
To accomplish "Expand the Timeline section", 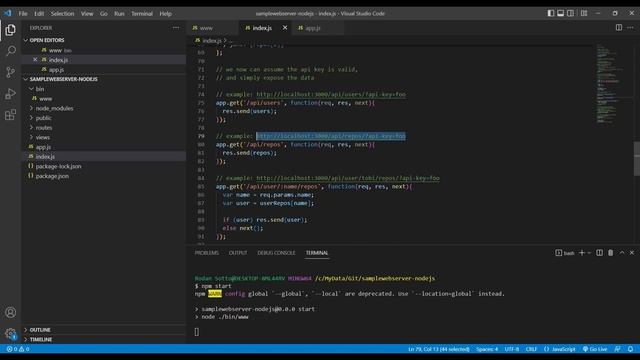I will click(x=104, y=339).
